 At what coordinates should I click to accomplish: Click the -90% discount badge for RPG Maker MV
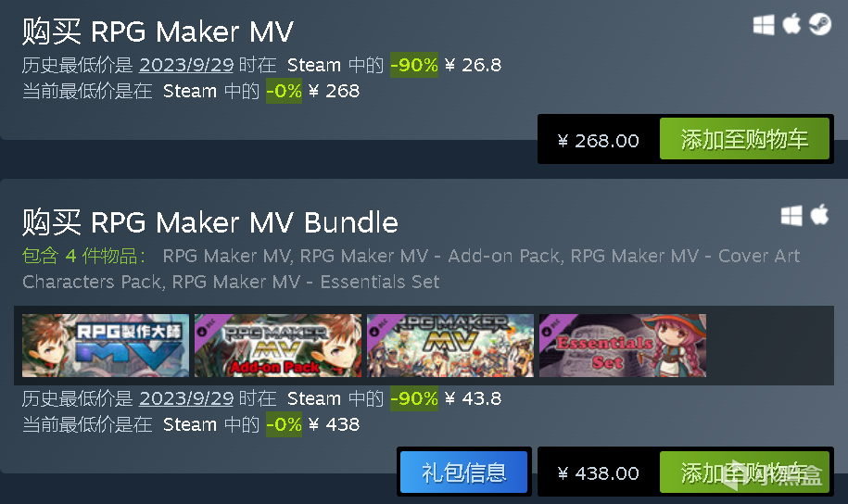(414, 65)
